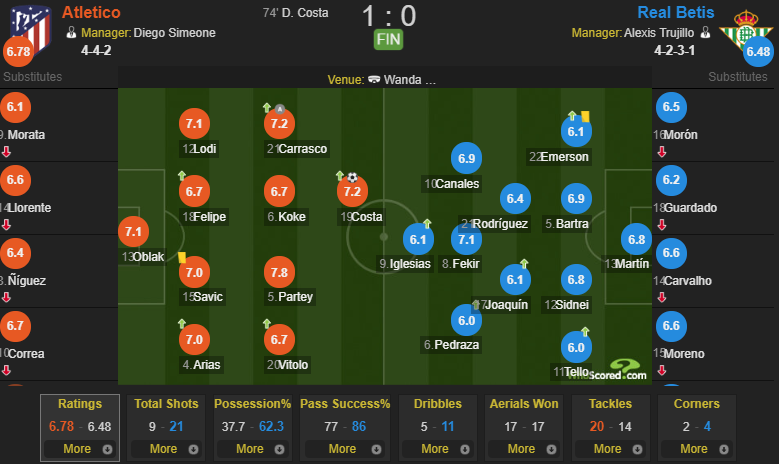Select Fekir's 7.1 rating circle

click(x=466, y=239)
